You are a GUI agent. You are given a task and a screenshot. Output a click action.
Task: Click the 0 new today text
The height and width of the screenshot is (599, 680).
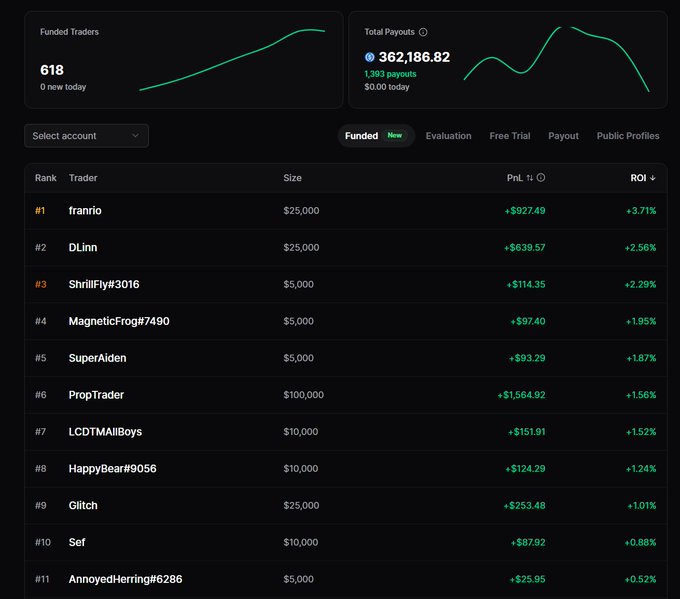[x=63, y=87]
